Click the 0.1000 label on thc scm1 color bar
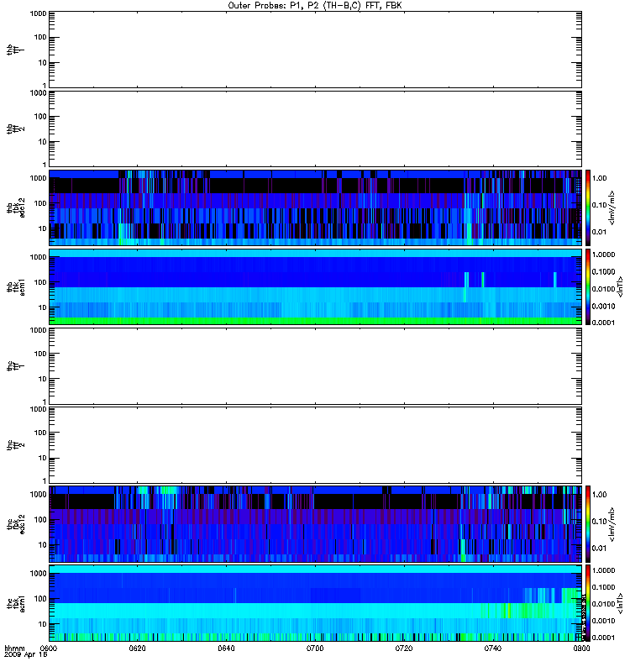 603,587
